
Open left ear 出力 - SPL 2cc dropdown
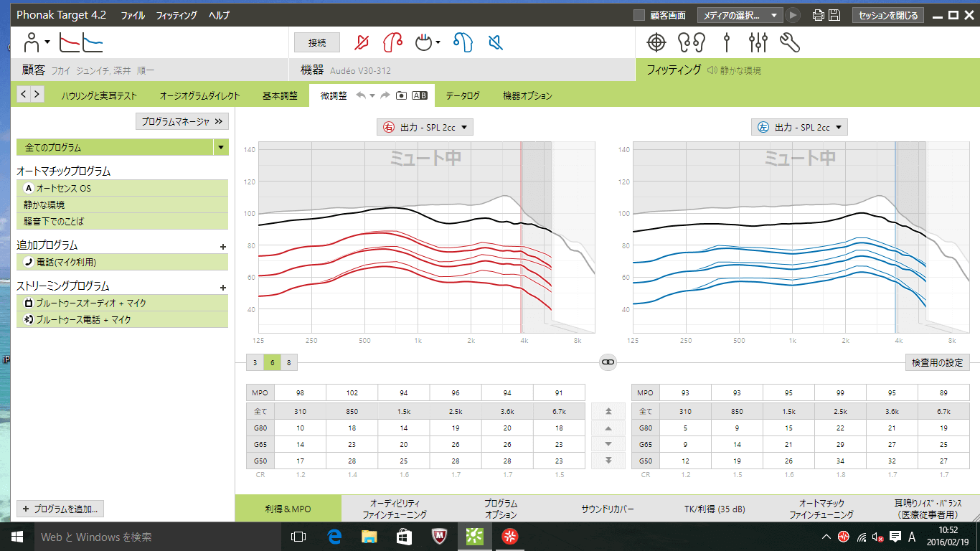tap(799, 127)
